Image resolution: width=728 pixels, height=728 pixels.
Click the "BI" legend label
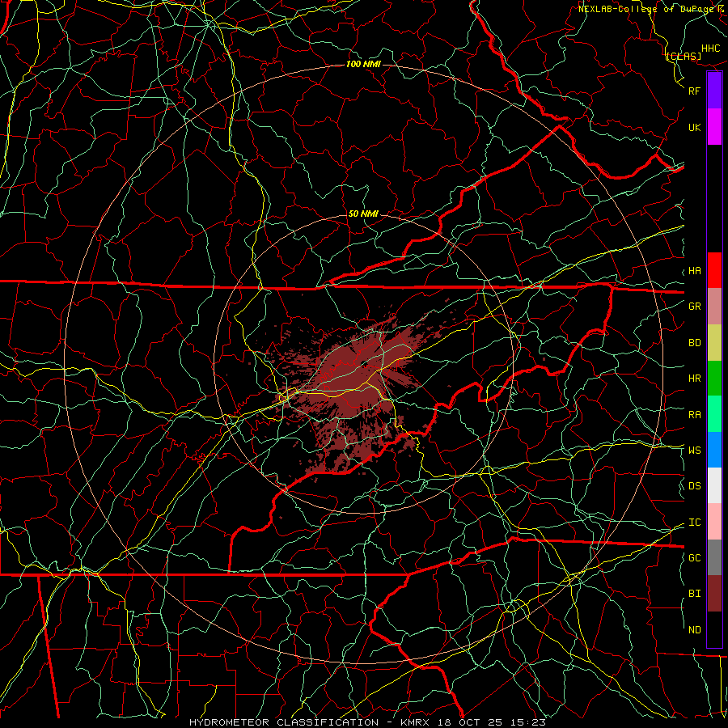pyautogui.click(x=695, y=594)
